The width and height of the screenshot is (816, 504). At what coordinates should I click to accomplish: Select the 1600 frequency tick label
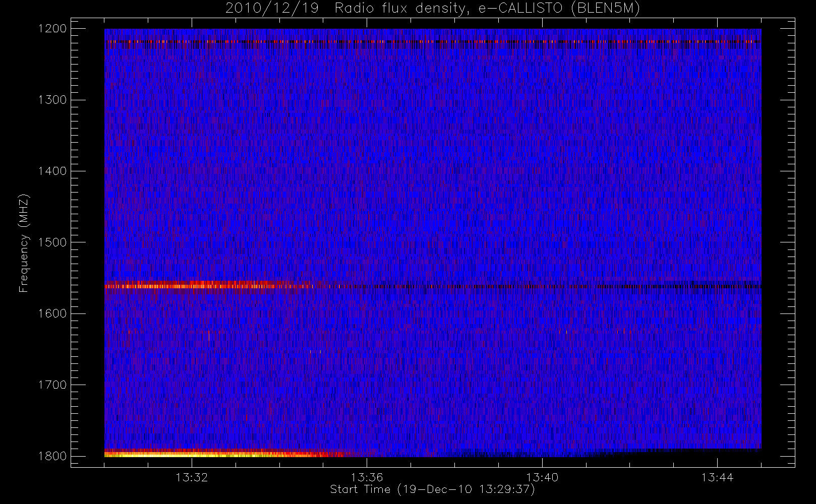coord(52,313)
